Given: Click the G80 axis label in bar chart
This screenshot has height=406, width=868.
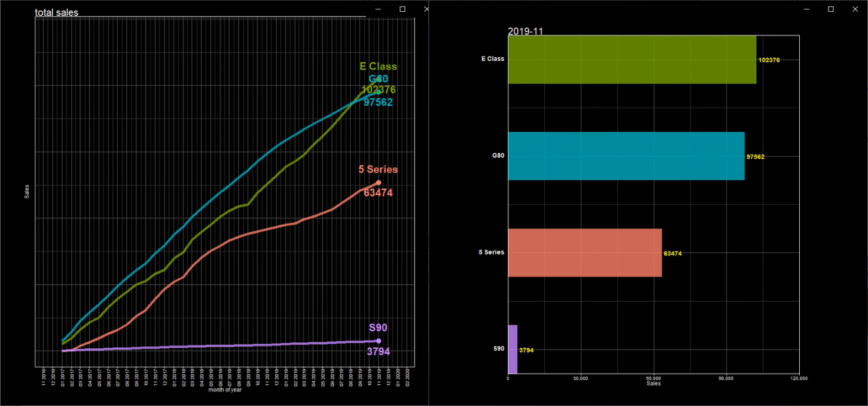Looking at the screenshot, I should 498,156.
